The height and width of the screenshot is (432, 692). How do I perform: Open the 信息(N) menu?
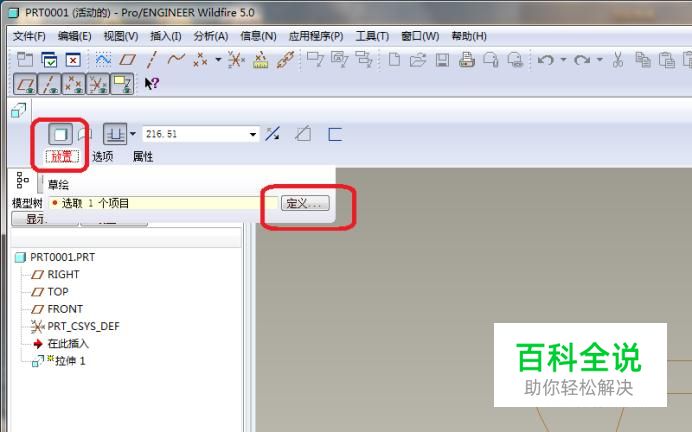point(258,36)
